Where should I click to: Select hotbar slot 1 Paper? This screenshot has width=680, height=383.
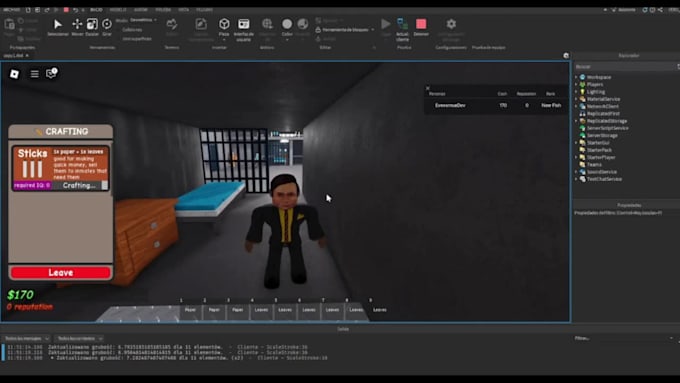point(190,310)
